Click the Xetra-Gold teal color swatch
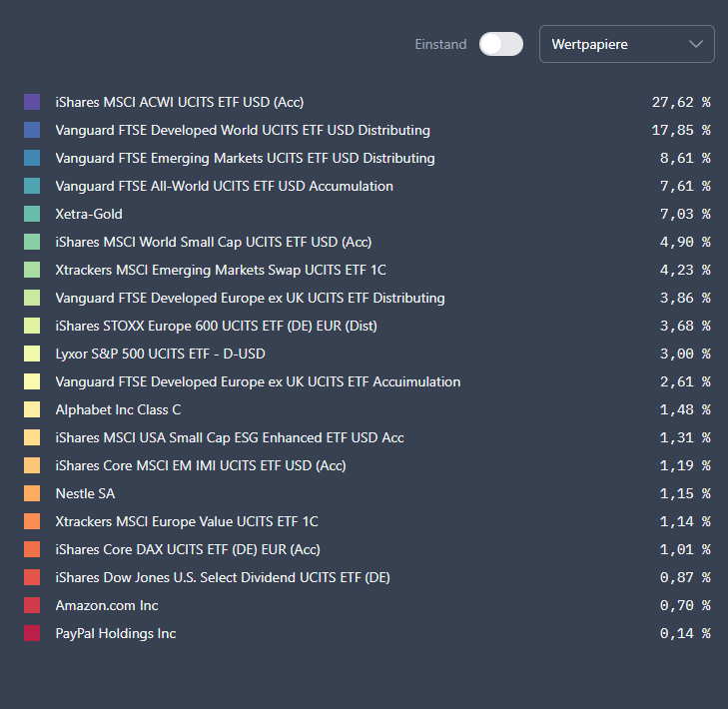The image size is (728, 709). [x=32, y=214]
